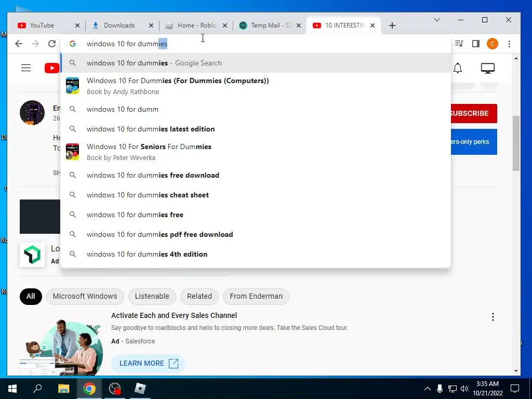Click the red SUBSCRIBE button
Viewport: 532px width, 399px height.
click(474, 113)
